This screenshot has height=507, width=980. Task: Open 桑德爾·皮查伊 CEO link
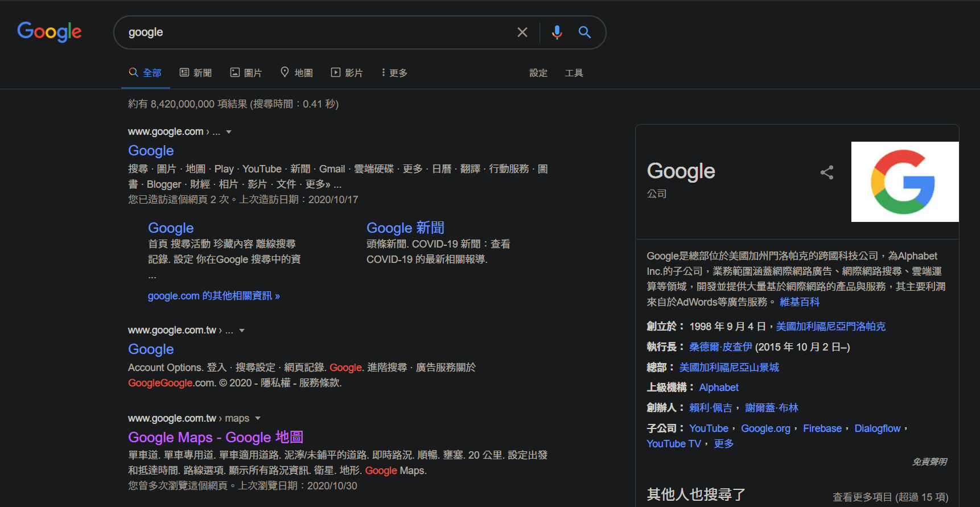(x=720, y=347)
